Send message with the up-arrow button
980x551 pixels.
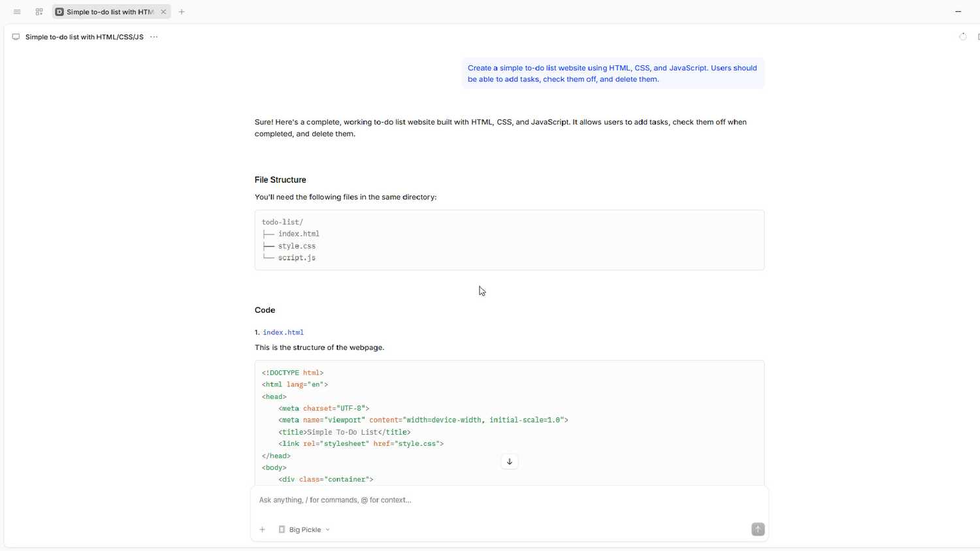coord(758,529)
